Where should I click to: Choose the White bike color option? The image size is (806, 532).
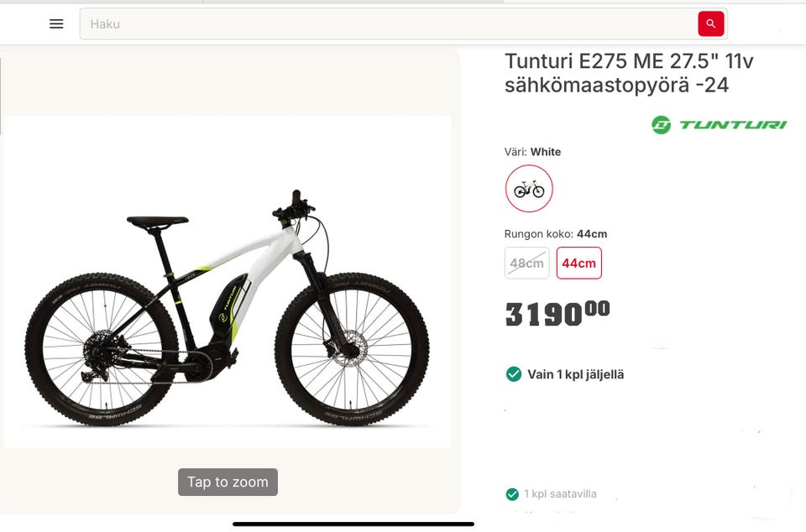tap(529, 189)
